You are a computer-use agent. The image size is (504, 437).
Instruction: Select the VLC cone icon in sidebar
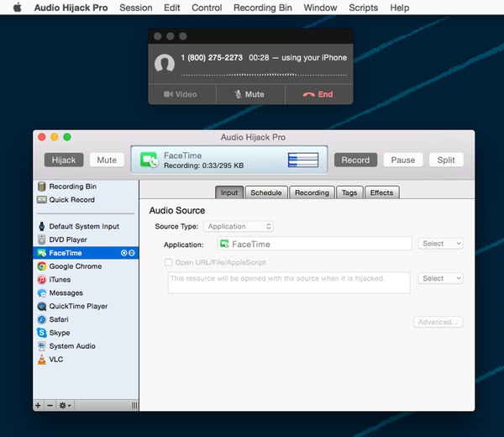tap(41, 359)
